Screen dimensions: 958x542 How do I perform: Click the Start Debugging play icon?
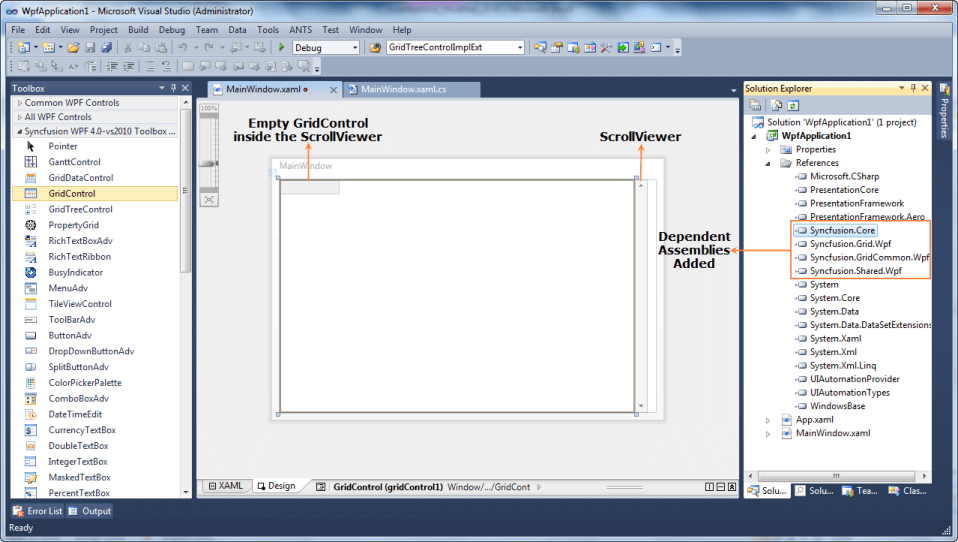[281, 47]
